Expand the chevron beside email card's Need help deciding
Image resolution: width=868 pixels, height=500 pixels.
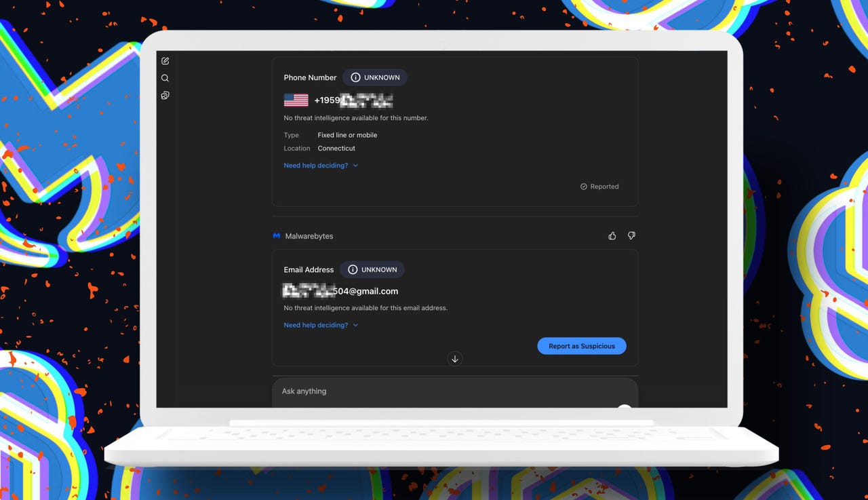tap(355, 326)
